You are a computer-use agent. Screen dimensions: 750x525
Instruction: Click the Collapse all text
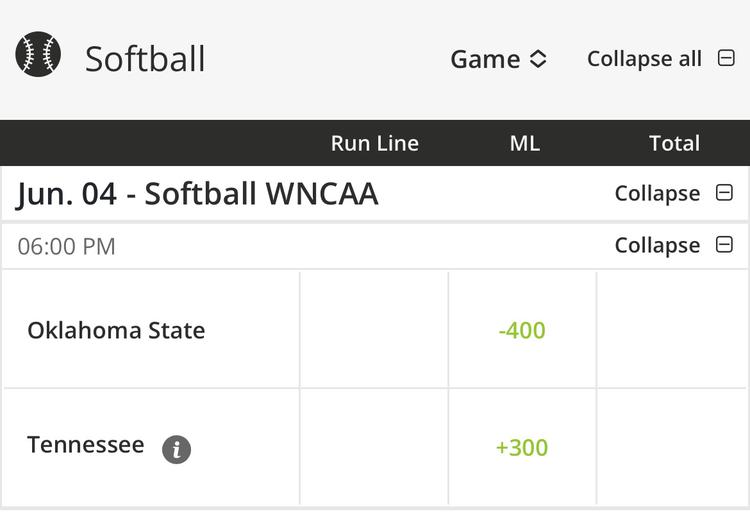644,59
